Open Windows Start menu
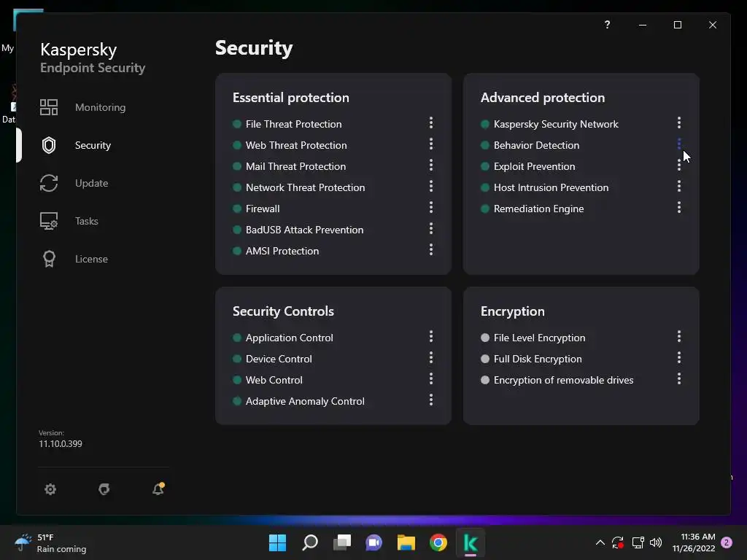Image resolution: width=747 pixels, height=560 pixels. [277, 542]
